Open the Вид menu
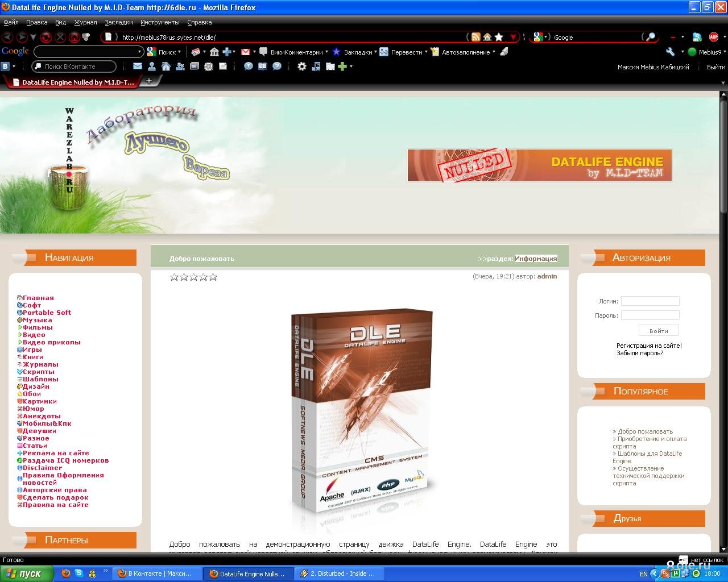The image size is (728, 582). pos(60,22)
